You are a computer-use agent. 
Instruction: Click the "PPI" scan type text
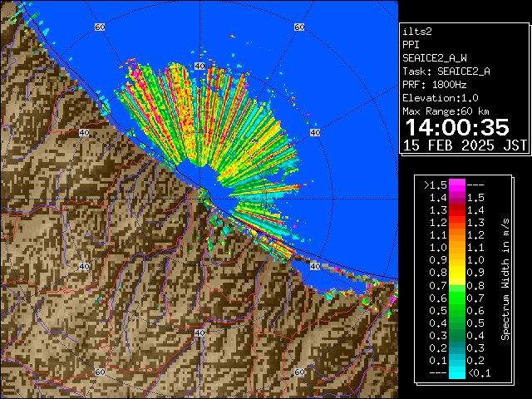tap(411, 45)
